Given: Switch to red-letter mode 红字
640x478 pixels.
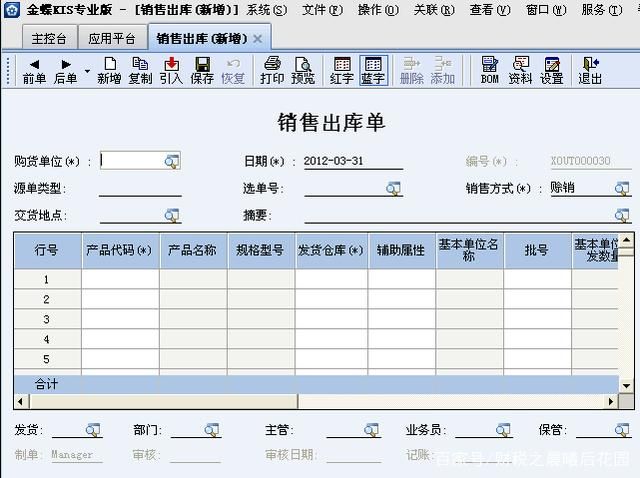Looking at the screenshot, I should [x=342, y=71].
